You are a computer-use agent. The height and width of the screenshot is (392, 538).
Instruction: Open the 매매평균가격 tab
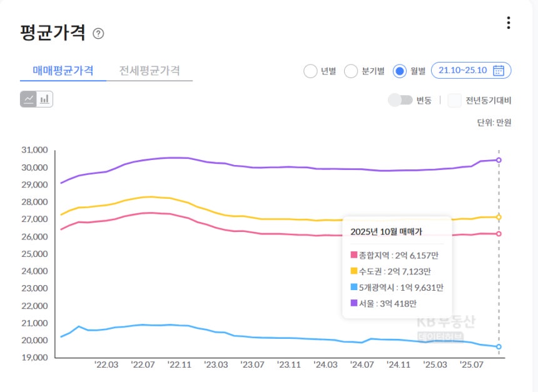coord(63,71)
